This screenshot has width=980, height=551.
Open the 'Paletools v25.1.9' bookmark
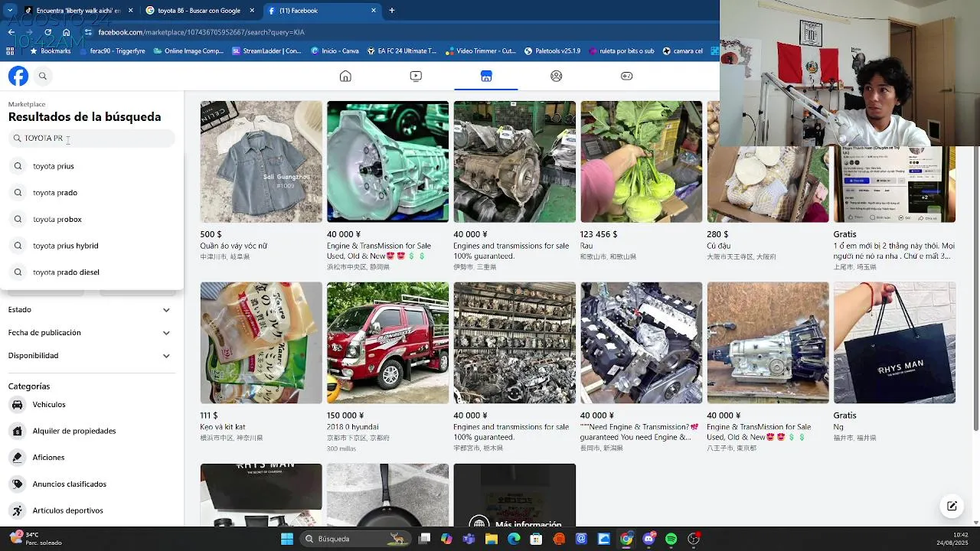[552, 51]
